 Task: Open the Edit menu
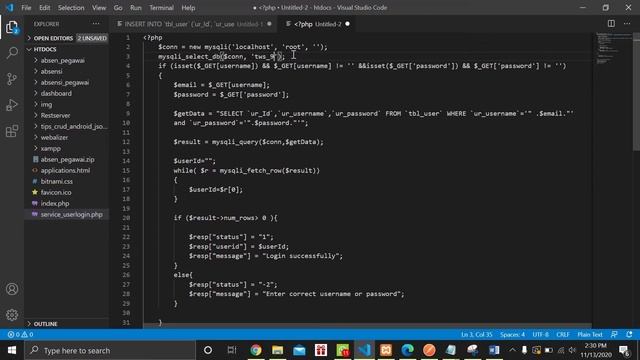[44, 8]
